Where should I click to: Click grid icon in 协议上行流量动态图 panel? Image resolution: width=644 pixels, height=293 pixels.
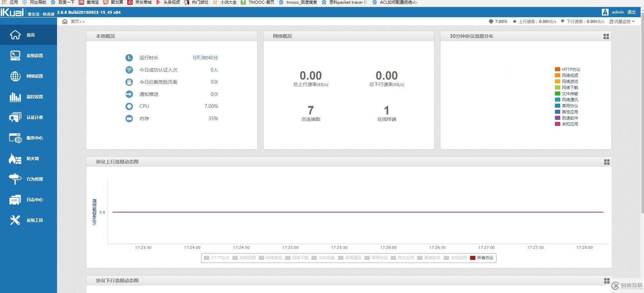pos(607,162)
